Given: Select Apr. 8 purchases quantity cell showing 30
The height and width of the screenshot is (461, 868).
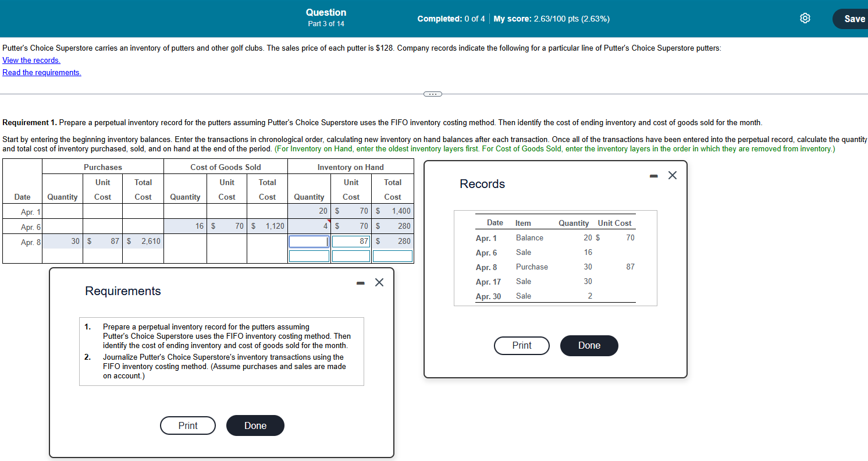Looking at the screenshot, I should click(x=62, y=241).
